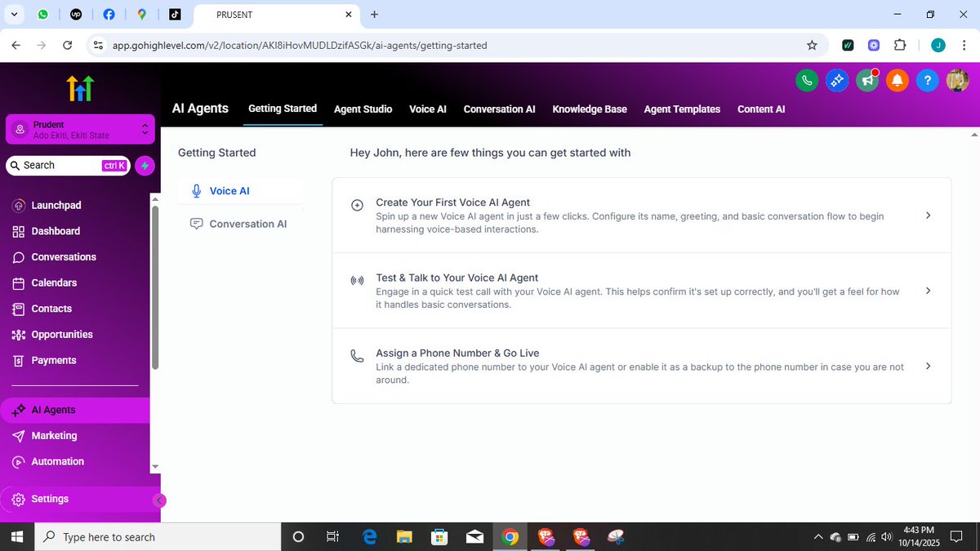Click the sidebar scroll down arrow

point(155,467)
